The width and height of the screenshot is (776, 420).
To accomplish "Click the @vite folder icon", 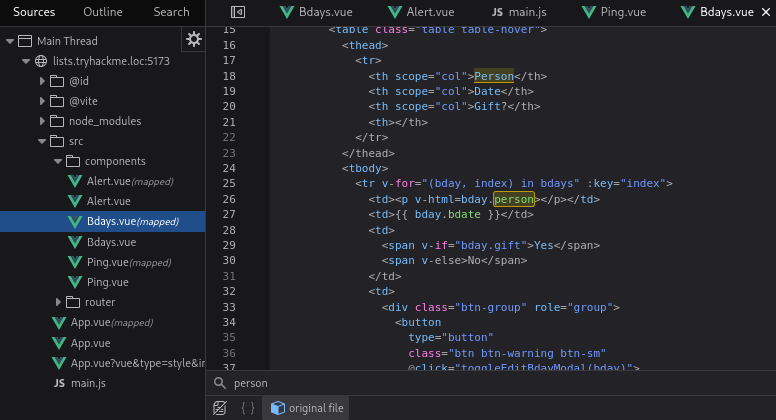I will 57,101.
